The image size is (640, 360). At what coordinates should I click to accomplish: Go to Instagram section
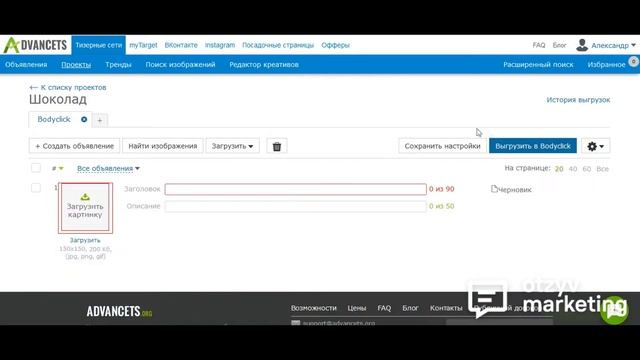[220, 45]
